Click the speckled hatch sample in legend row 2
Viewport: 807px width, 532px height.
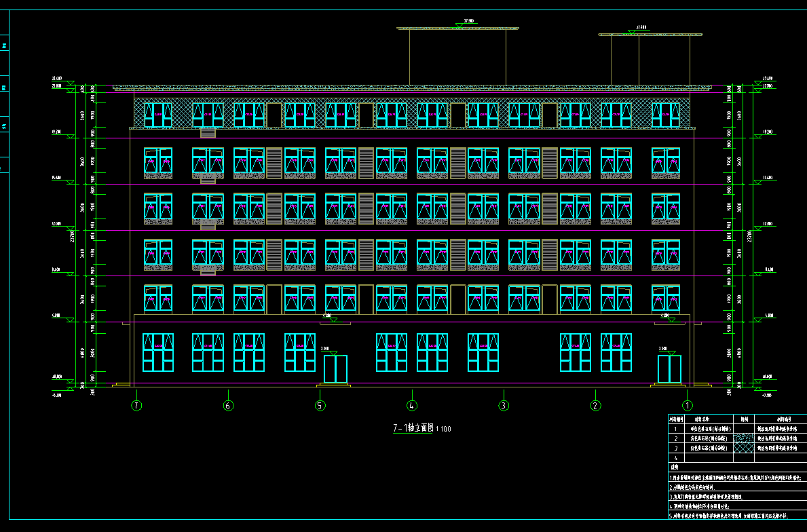(744, 439)
